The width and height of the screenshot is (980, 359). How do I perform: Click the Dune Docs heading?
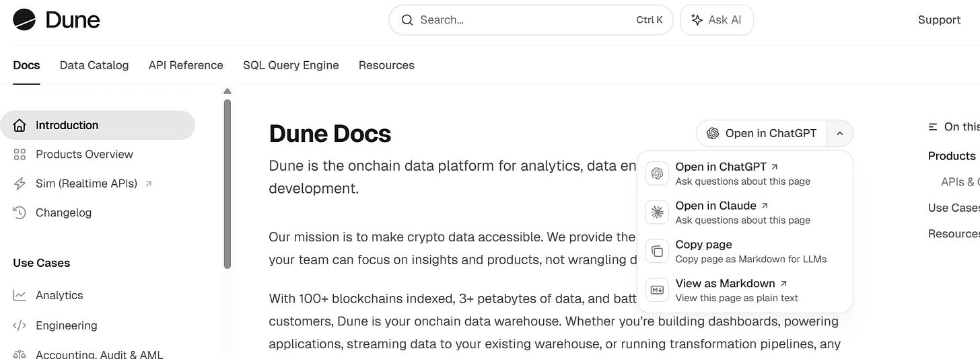[x=330, y=134]
